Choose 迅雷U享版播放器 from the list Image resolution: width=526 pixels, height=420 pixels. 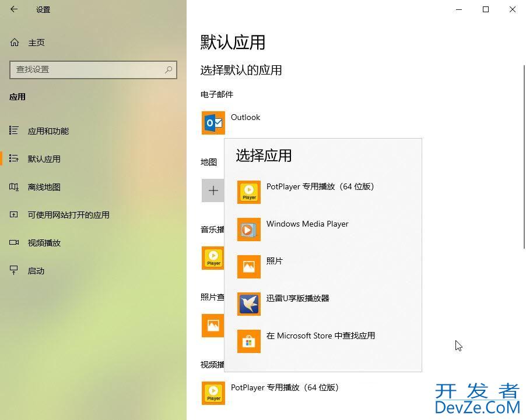click(x=297, y=298)
